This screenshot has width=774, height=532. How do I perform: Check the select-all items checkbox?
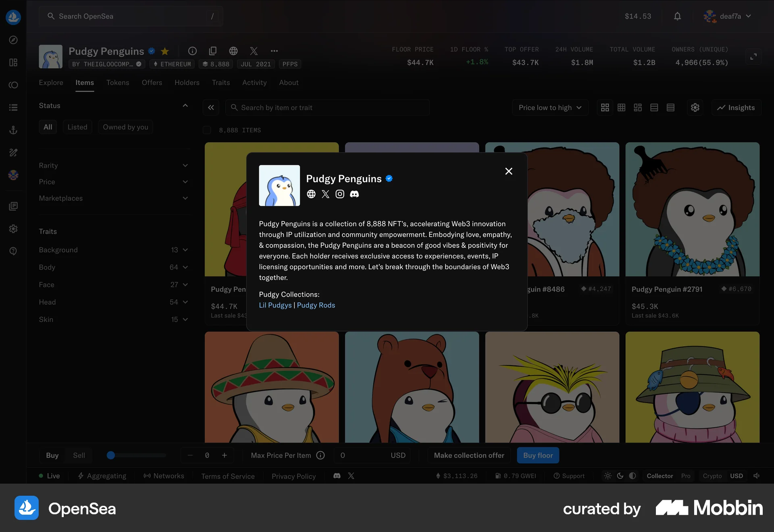(x=206, y=130)
